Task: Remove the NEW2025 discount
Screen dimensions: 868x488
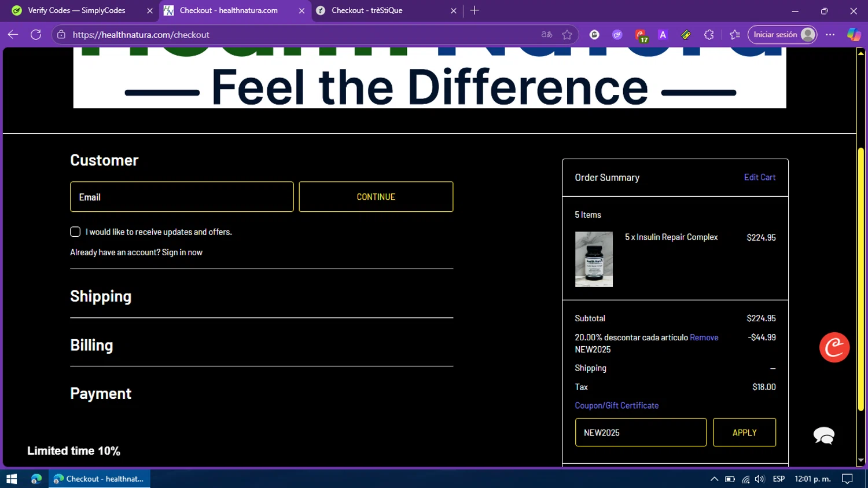Action: pos(704,337)
